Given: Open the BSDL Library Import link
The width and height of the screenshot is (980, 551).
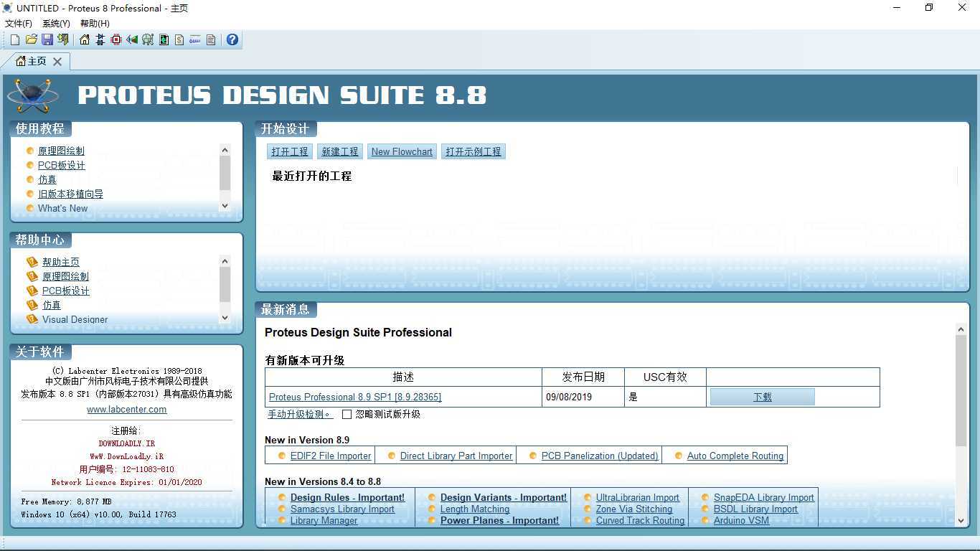Looking at the screenshot, I should (x=755, y=509).
